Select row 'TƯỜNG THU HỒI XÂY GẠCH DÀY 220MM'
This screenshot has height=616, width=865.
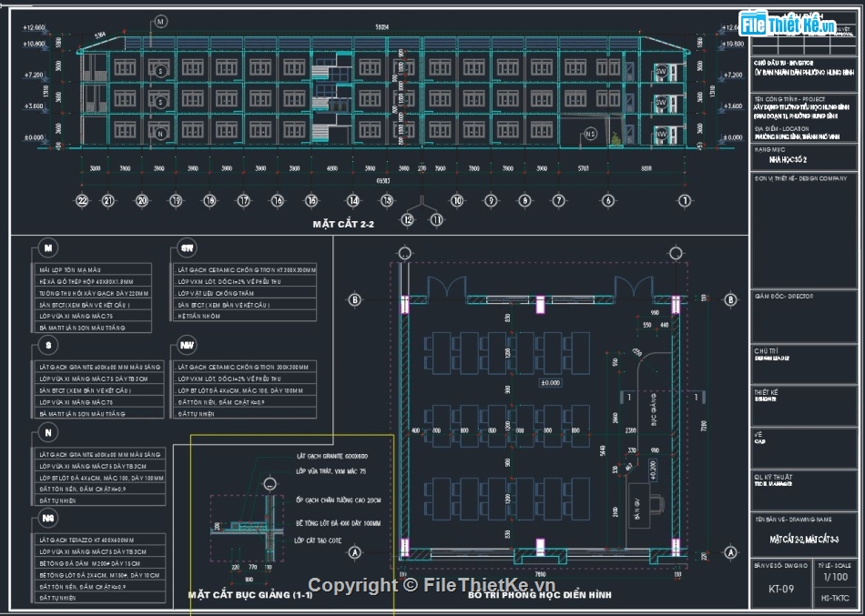point(92,293)
